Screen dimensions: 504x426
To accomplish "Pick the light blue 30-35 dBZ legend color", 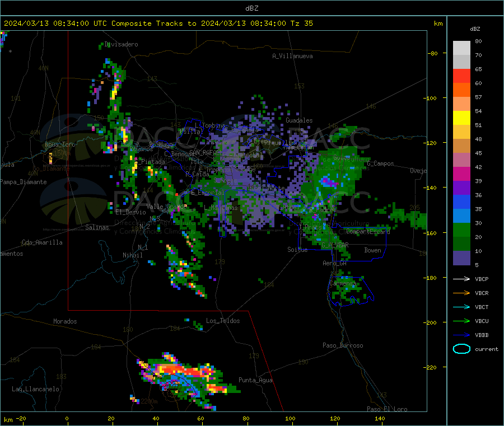I will point(461,216).
